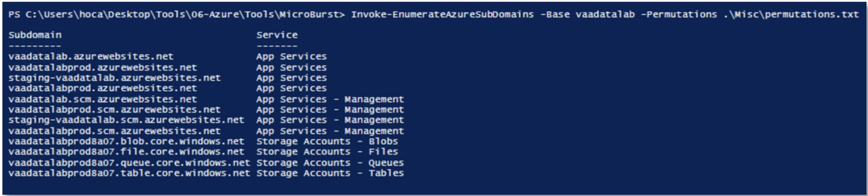The height and width of the screenshot is (196, 868).
Task: Click the vaadatalabprod8a07 blob storage subdomain
Action: 126,141
